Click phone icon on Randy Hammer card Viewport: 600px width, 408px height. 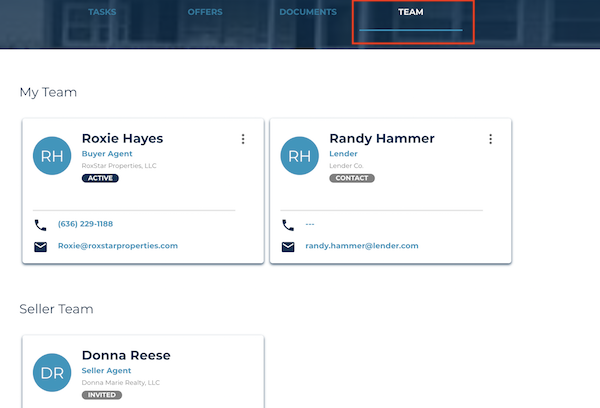click(x=288, y=225)
